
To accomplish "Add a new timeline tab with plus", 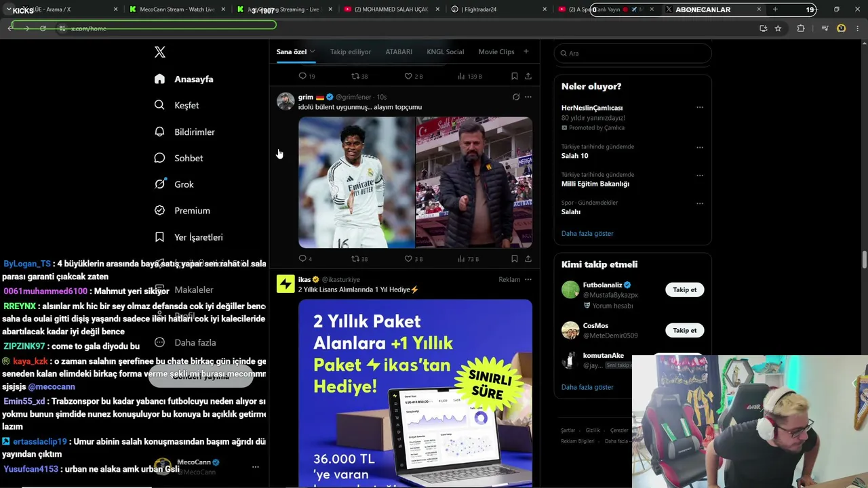I will click(x=526, y=52).
